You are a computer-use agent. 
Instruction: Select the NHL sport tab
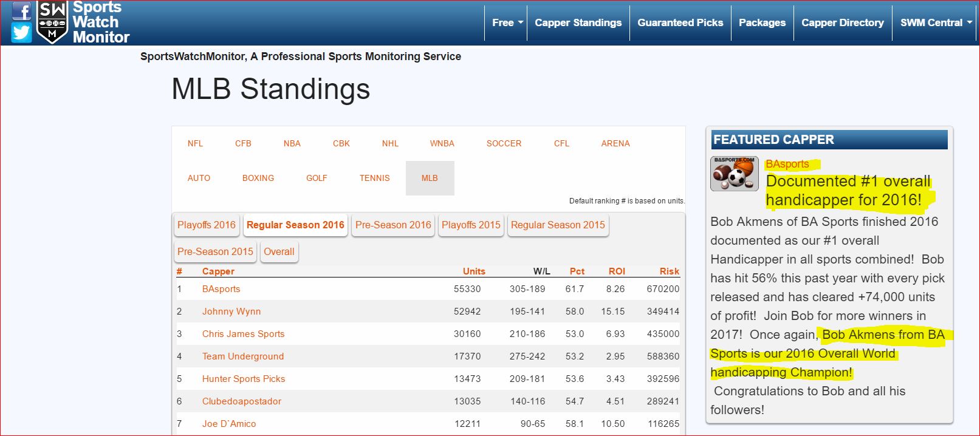[x=390, y=143]
